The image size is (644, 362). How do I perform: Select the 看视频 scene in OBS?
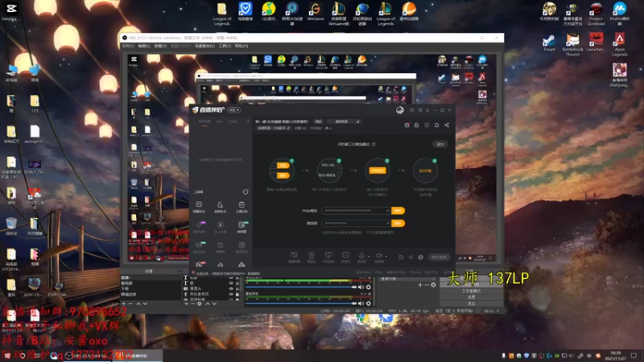150,283
